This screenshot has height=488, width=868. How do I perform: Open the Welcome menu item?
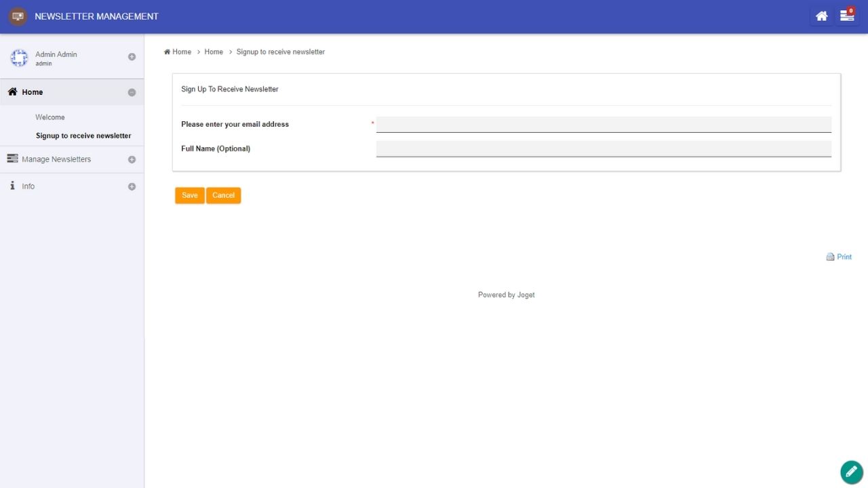tap(50, 117)
